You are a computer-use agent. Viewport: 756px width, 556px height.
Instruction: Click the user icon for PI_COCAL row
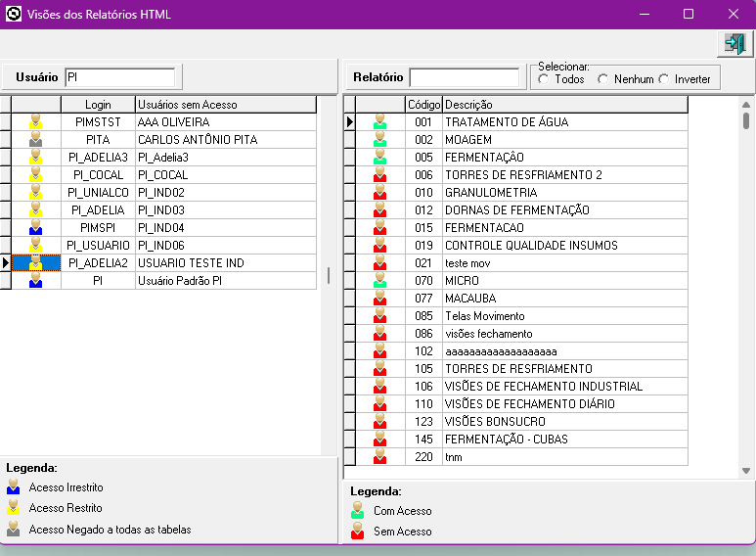[35, 174]
